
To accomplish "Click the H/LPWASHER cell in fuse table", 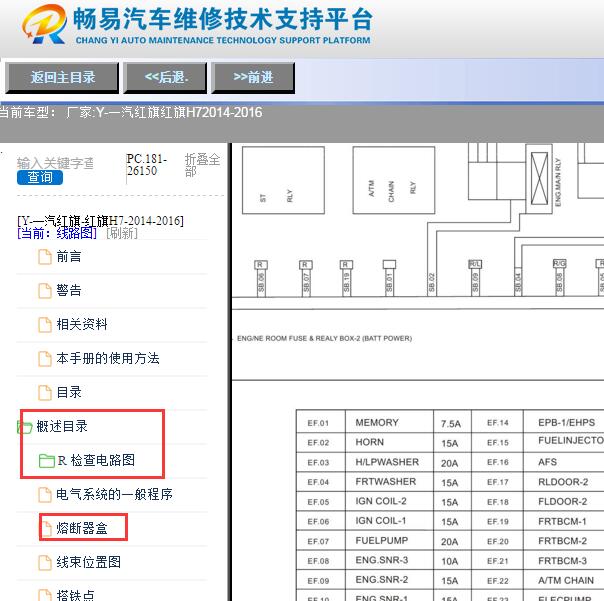I will (389, 462).
